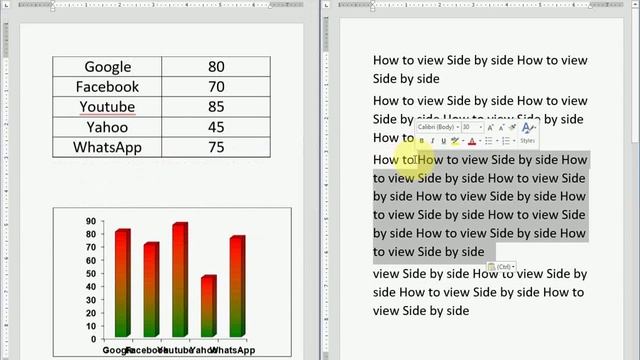Apply Underline from the mini toolbar
The image size is (640, 360).
(x=443, y=141)
